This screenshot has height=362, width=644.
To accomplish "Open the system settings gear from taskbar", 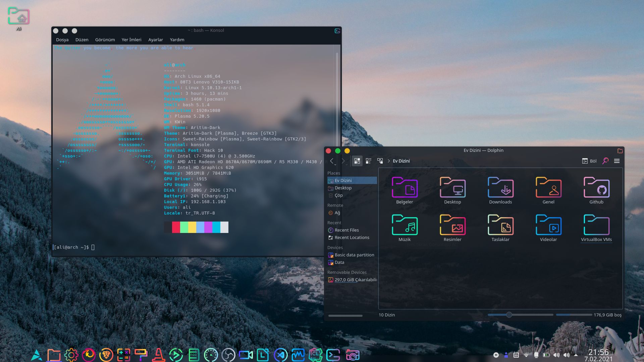I will 71,354.
